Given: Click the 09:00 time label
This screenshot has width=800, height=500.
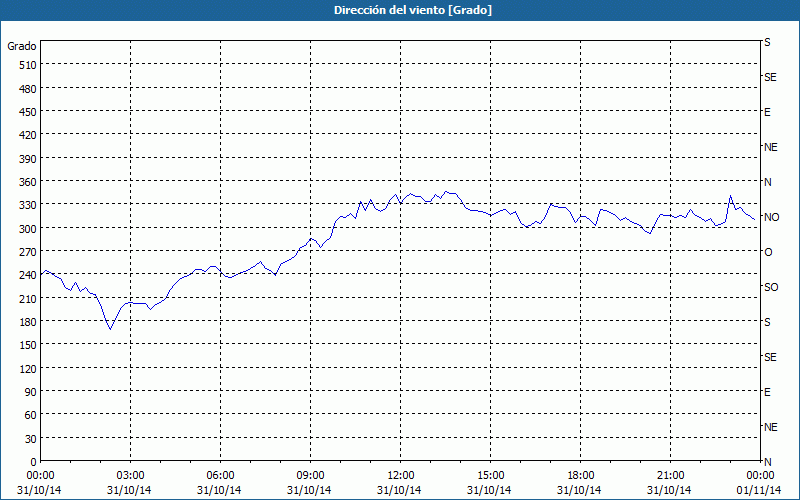Looking at the screenshot, I should [310, 476].
